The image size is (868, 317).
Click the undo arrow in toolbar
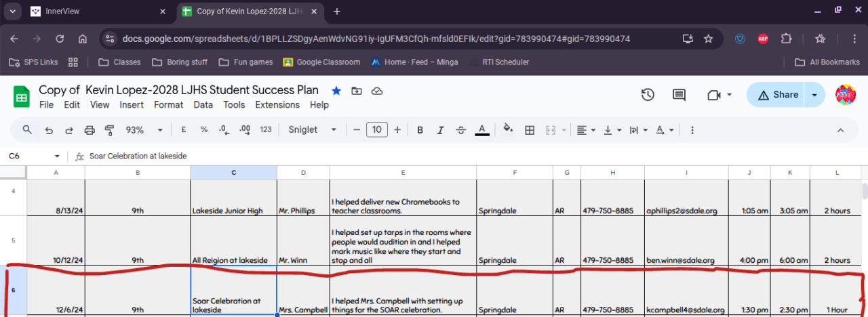(x=48, y=130)
